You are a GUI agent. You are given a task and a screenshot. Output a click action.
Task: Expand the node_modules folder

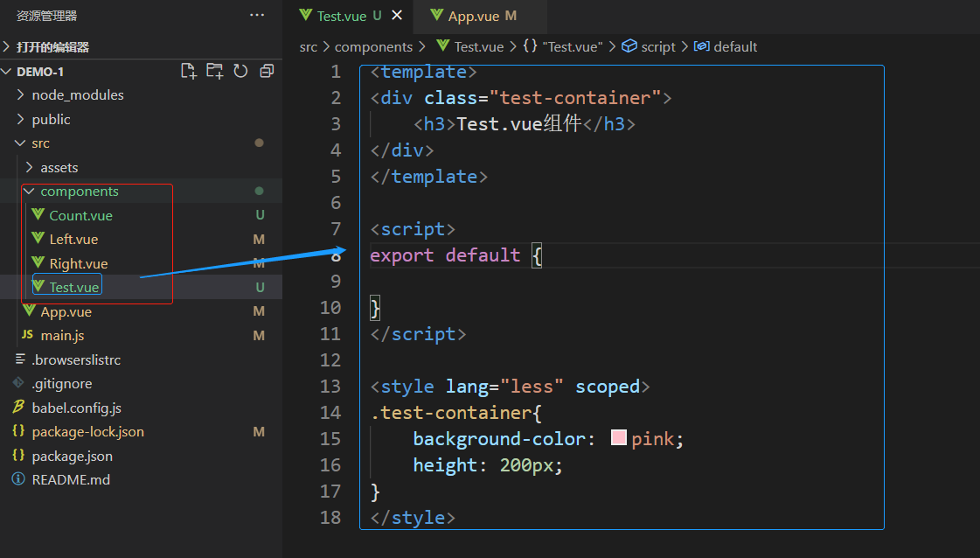[21, 95]
